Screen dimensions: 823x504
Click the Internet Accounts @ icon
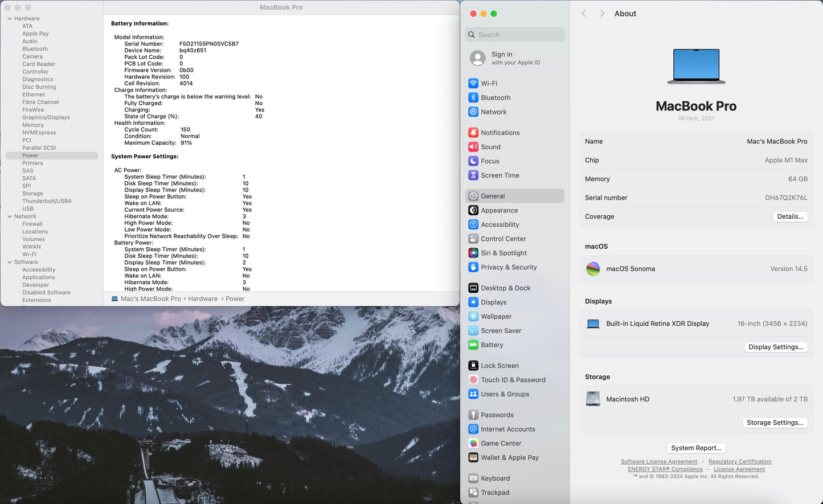(473, 429)
